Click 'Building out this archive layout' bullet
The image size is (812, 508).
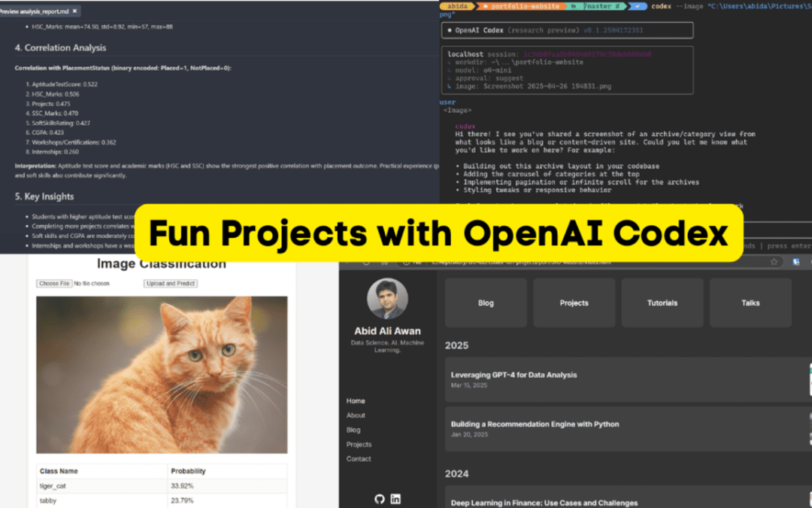(x=557, y=166)
